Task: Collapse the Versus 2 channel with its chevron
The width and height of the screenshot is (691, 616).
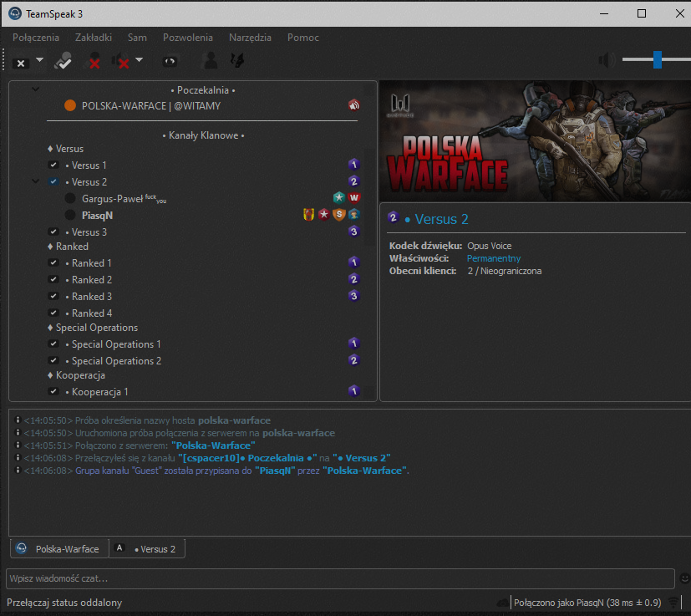Action: click(x=36, y=181)
